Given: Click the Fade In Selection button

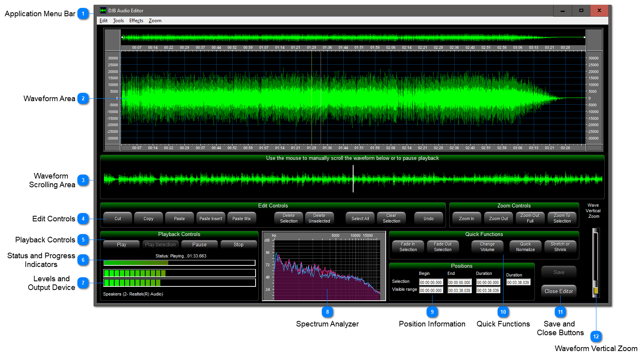Looking at the screenshot, I should [408, 247].
